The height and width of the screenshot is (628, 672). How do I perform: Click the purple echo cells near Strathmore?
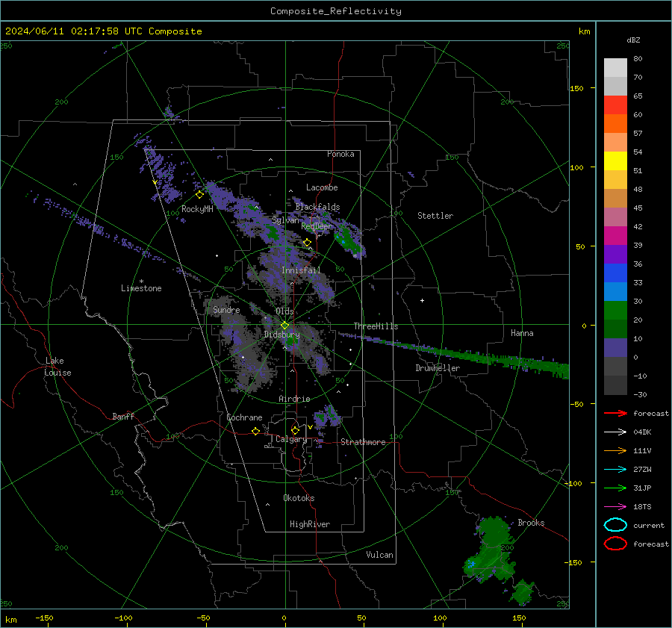point(326,416)
